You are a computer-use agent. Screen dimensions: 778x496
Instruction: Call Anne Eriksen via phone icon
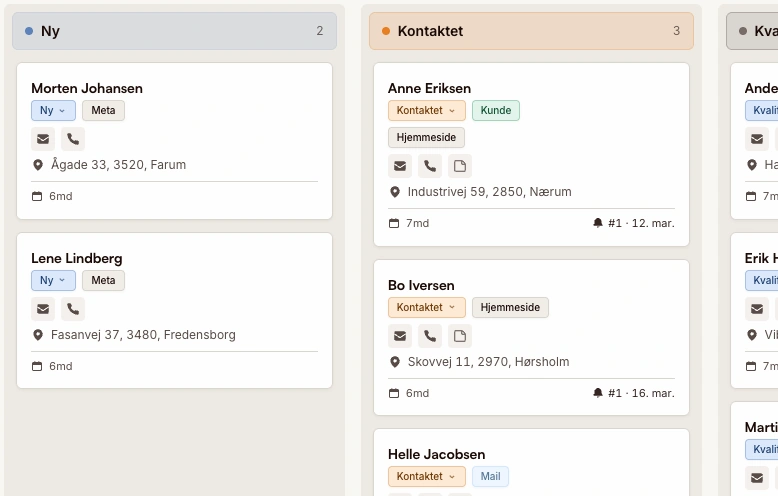click(x=430, y=166)
